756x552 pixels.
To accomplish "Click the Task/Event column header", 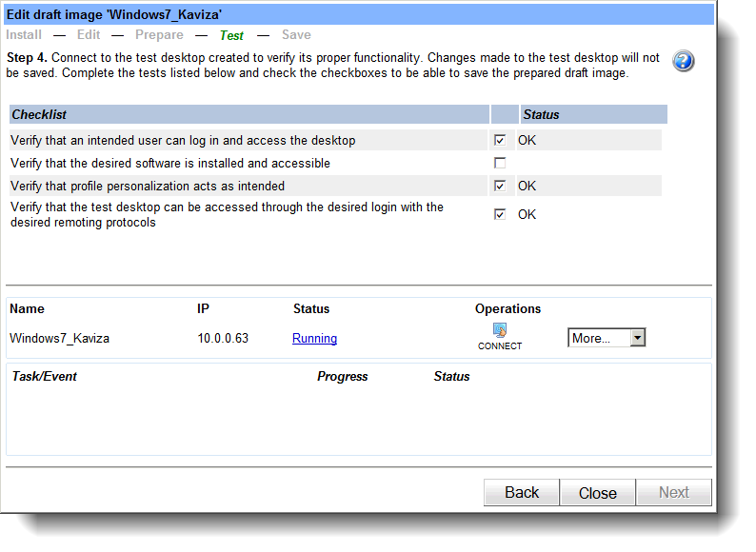I will coord(45,377).
